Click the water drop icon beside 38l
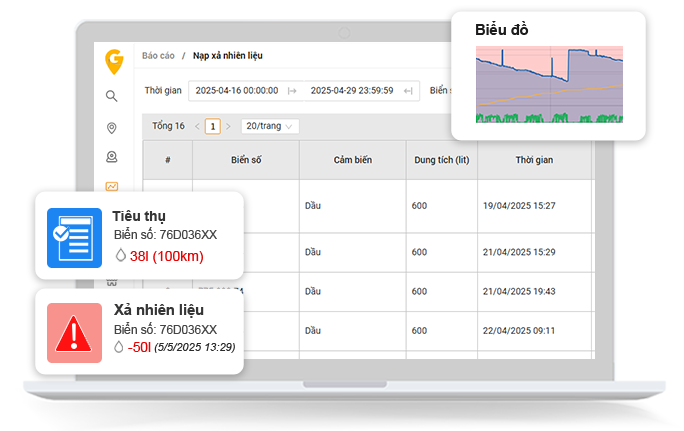 pyautogui.click(x=120, y=257)
